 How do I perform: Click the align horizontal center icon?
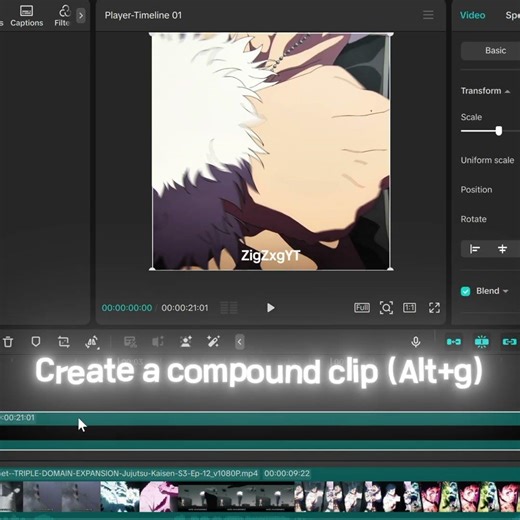(502, 249)
